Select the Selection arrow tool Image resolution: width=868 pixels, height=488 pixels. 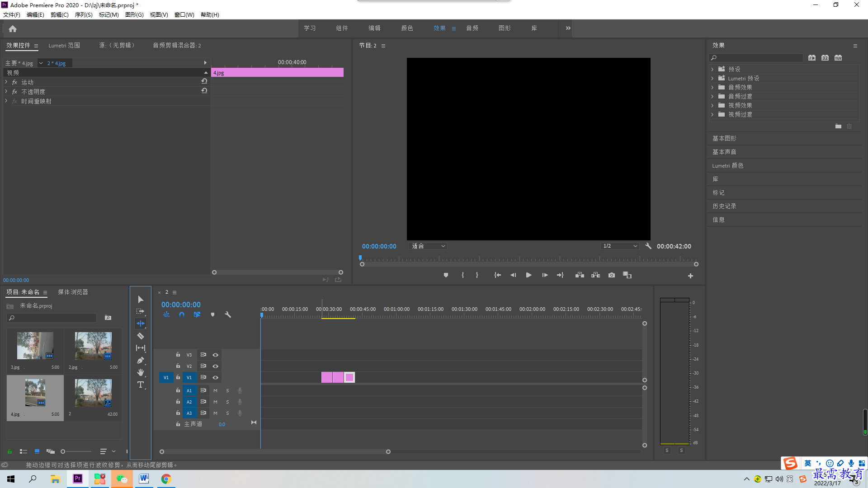(141, 300)
